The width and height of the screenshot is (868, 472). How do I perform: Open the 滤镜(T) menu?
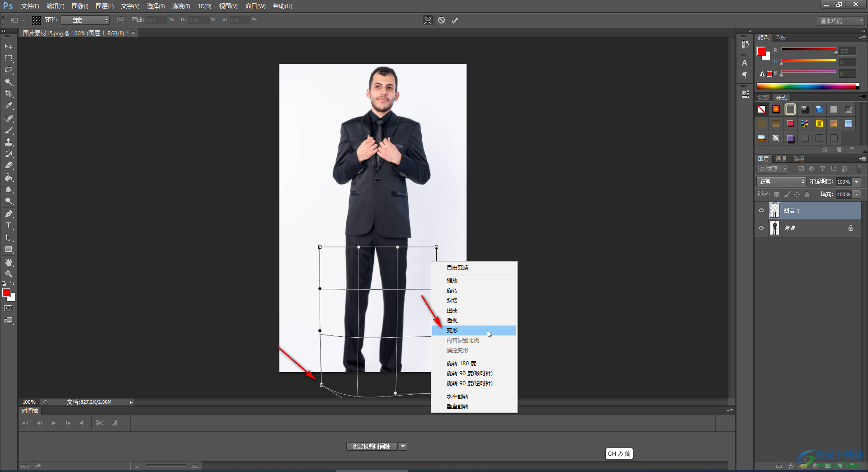(181, 6)
